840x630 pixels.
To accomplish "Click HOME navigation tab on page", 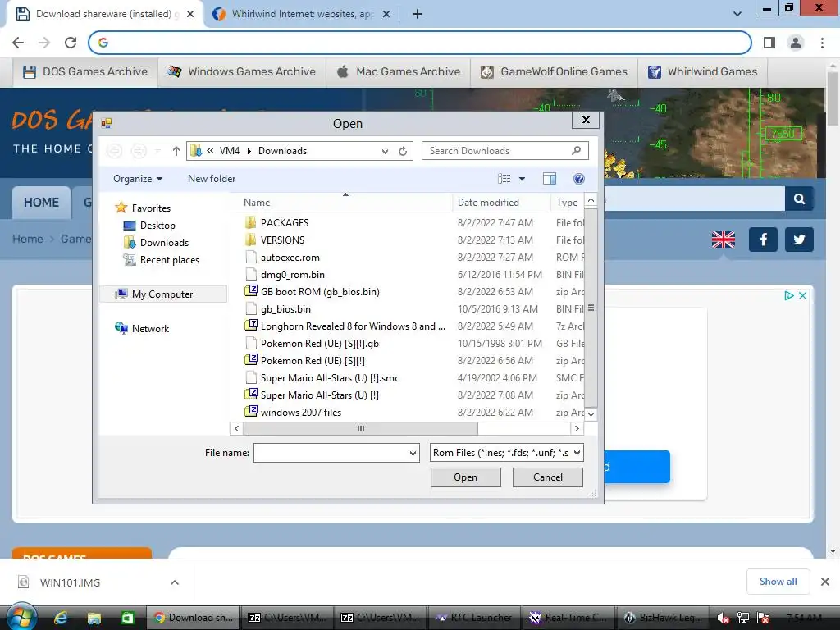I will (x=41, y=203).
